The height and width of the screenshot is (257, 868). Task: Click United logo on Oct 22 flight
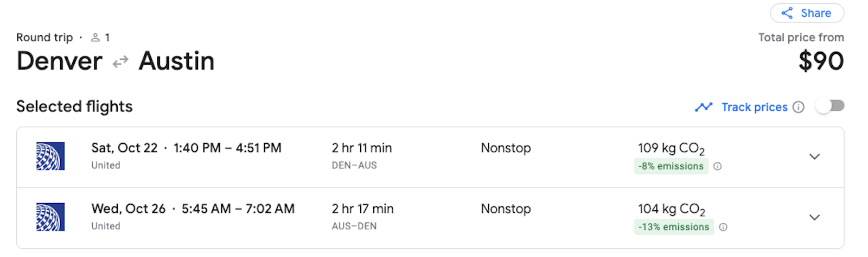[x=50, y=156]
